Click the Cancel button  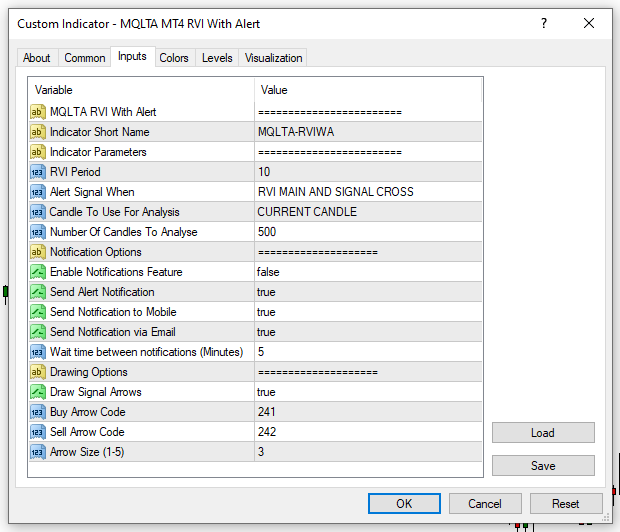tap(485, 504)
